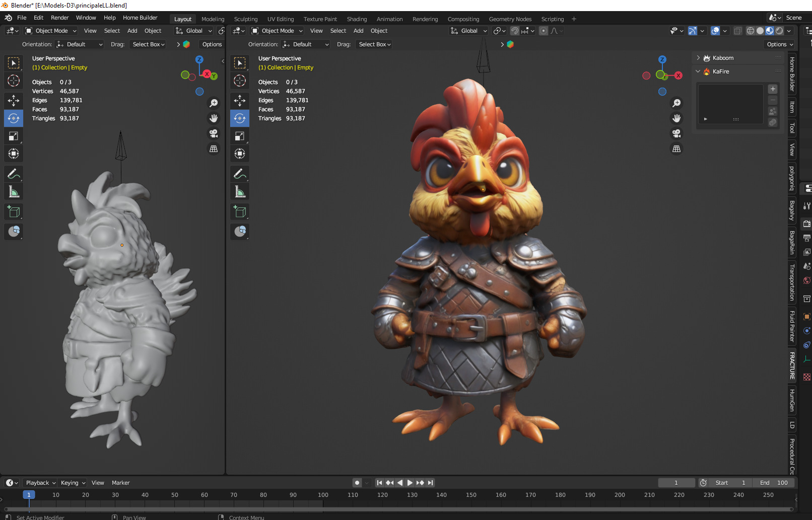812x520 pixels.
Task: Collapse the KaFire panel
Action: (x=698, y=71)
